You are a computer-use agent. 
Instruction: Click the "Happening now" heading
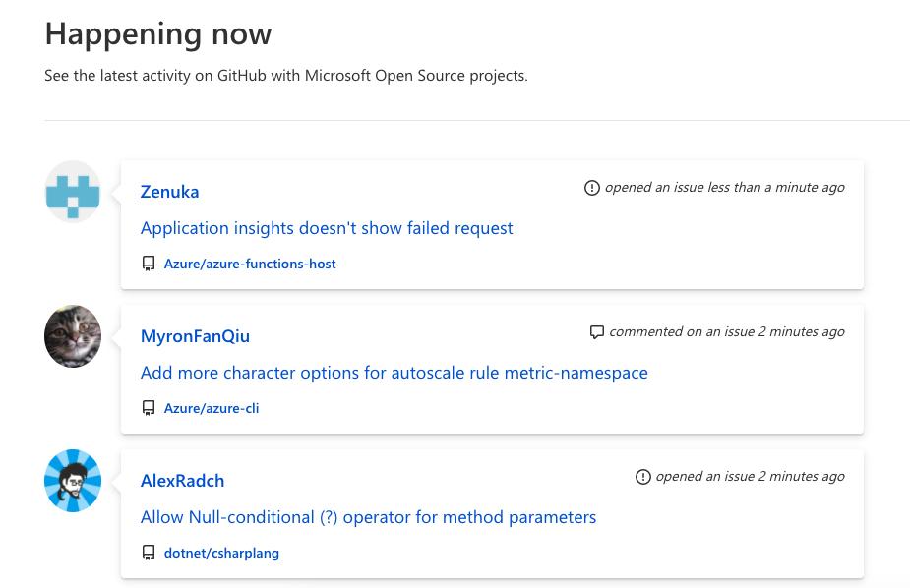(158, 34)
